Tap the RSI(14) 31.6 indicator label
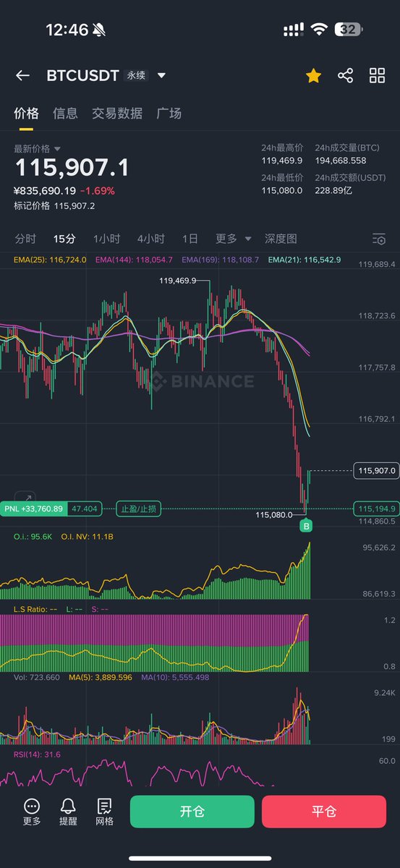 point(37,754)
